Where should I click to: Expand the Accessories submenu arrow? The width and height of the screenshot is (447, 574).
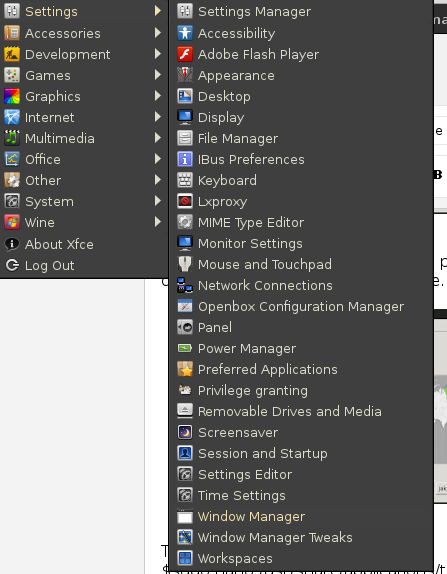158,33
